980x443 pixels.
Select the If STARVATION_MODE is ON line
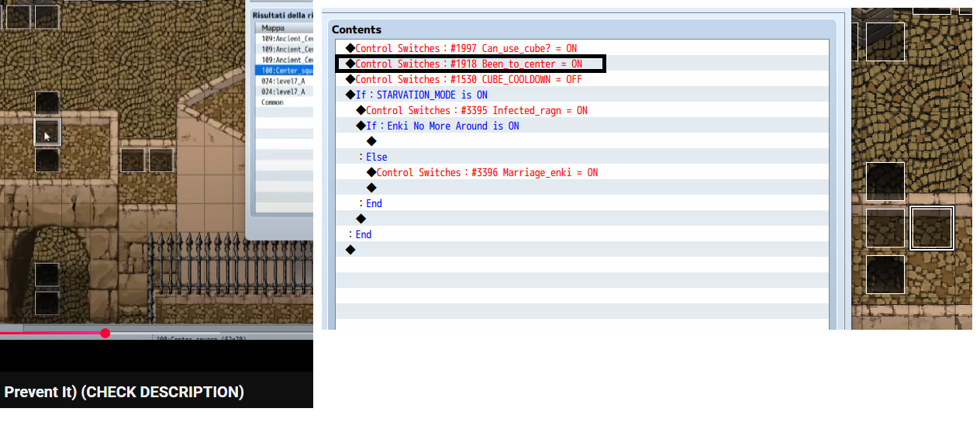[416, 95]
